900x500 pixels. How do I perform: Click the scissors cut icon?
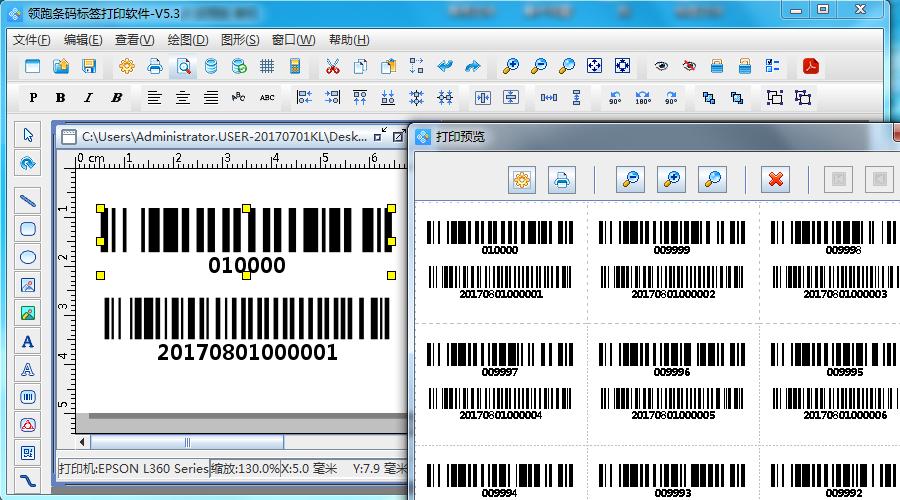point(332,67)
